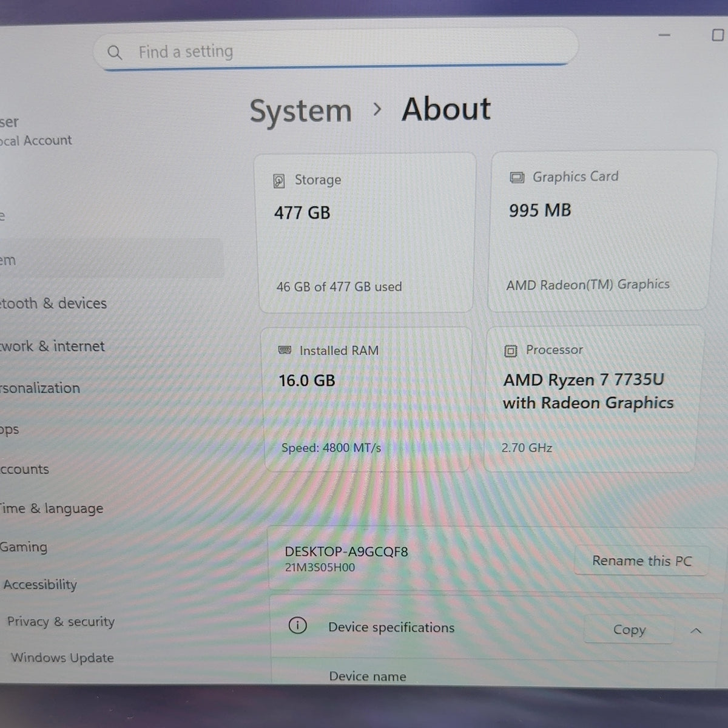Click the Rename this PC button
The height and width of the screenshot is (728, 728).
tap(642, 561)
